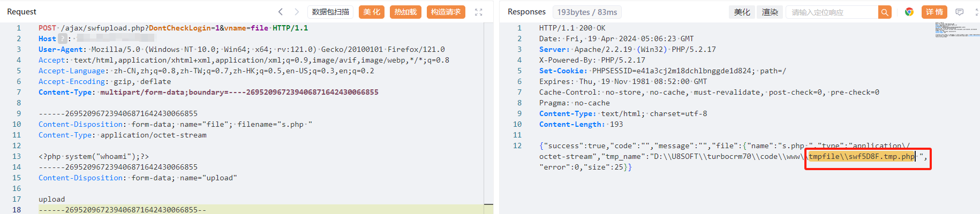Click the application/octet-stream Content-Type line

pos(123,135)
